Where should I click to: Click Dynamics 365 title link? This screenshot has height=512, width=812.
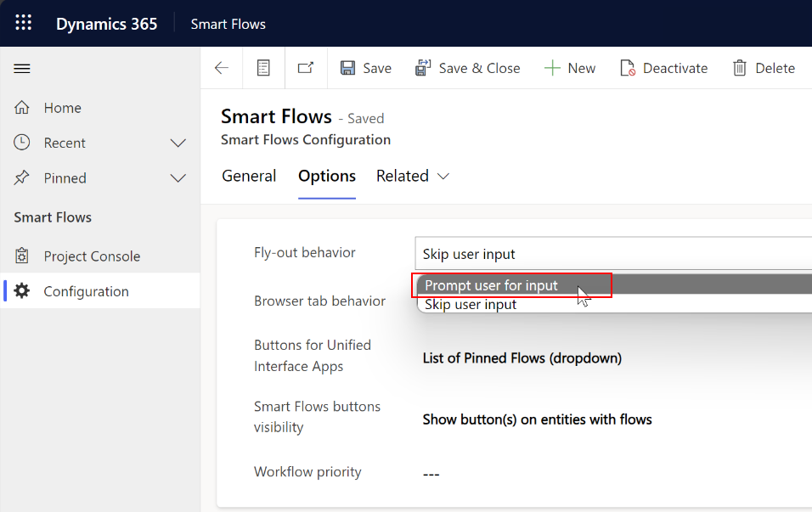[107, 24]
